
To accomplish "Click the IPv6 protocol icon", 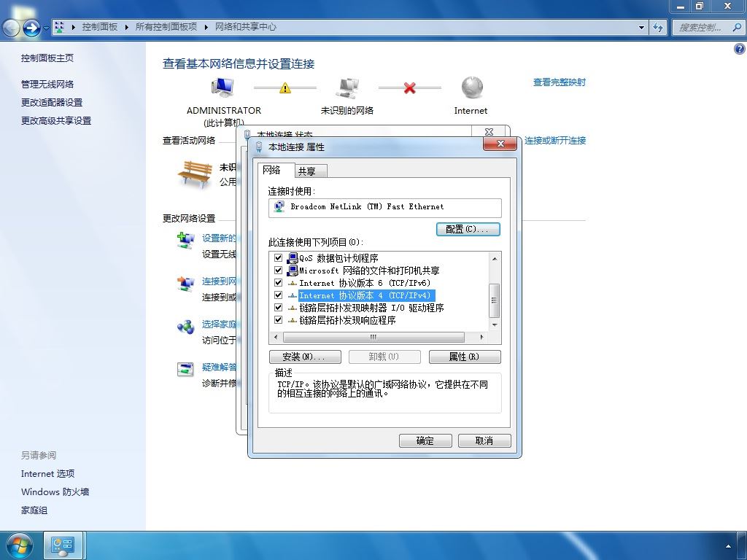I will tap(293, 284).
